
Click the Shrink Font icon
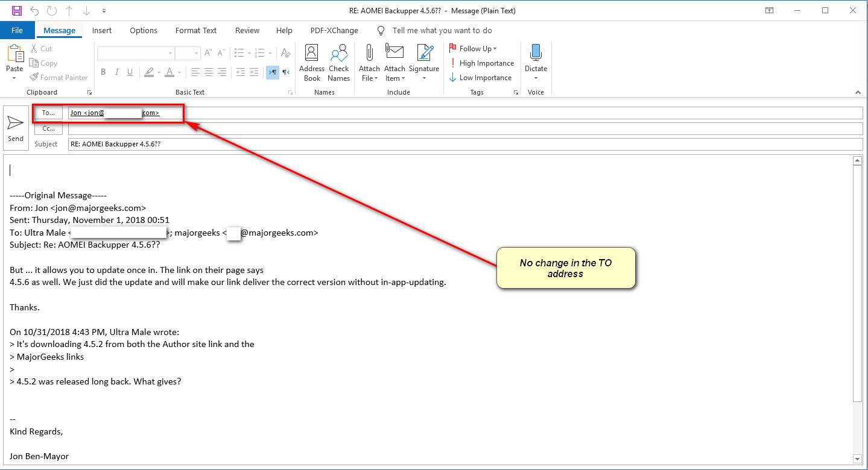pyautogui.click(x=221, y=54)
